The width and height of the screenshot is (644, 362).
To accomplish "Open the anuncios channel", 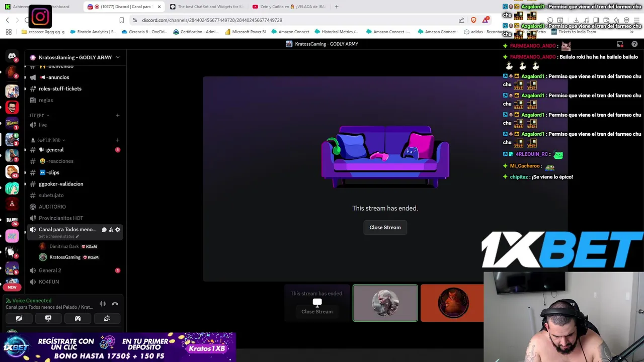I will click(74, 77).
